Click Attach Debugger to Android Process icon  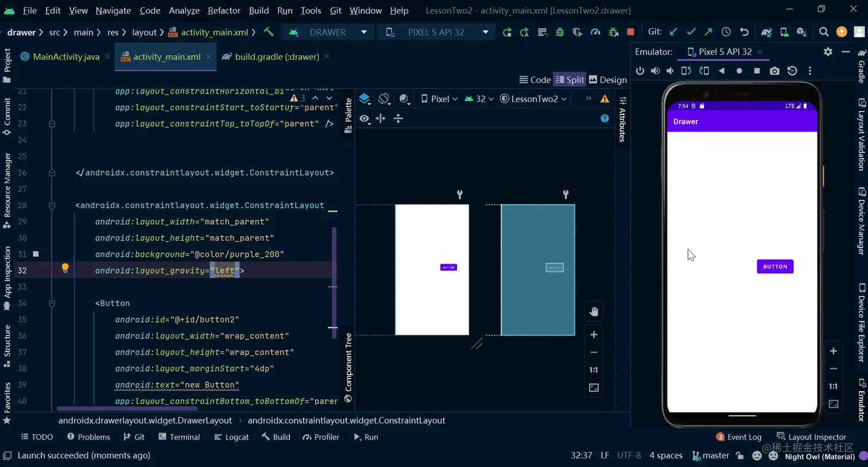click(x=613, y=32)
